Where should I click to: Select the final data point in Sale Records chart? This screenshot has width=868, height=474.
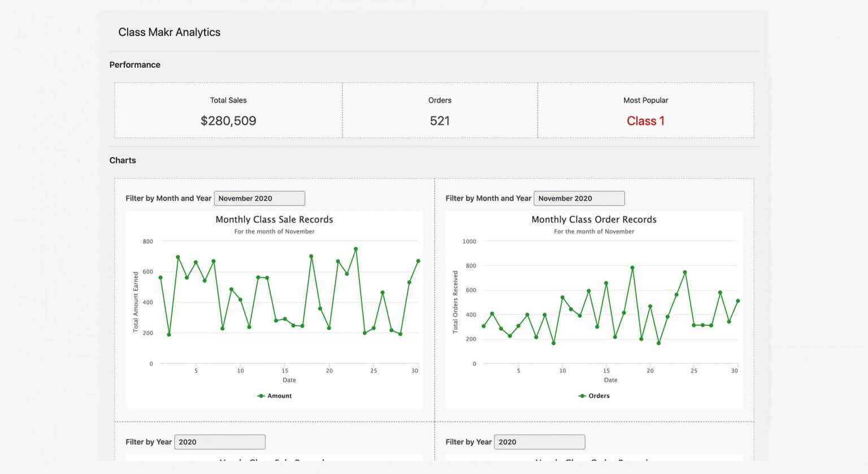(x=418, y=261)
